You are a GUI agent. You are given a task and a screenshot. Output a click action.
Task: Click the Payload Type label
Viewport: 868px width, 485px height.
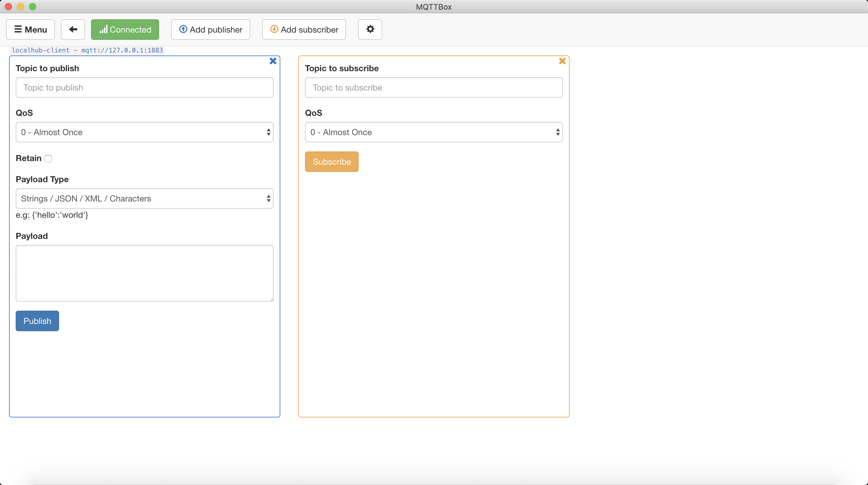[x=42, y=179]
